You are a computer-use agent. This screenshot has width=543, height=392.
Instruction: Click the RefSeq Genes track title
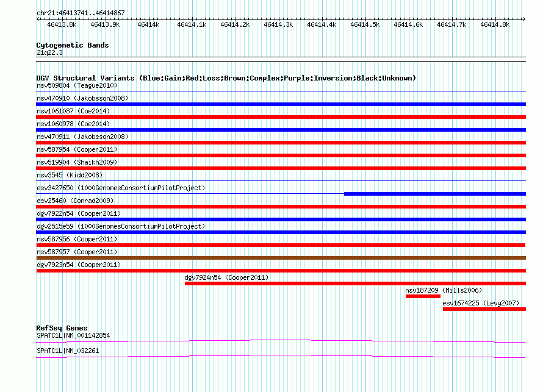coord(62,328)
